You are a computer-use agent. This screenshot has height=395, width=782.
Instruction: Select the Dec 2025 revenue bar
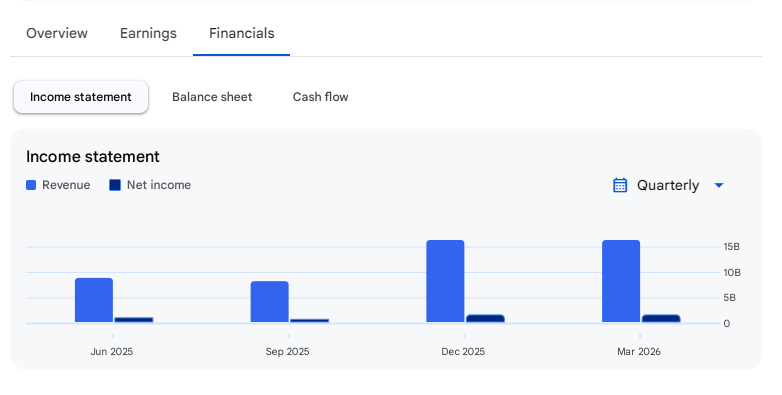click(x=445, y=281)
